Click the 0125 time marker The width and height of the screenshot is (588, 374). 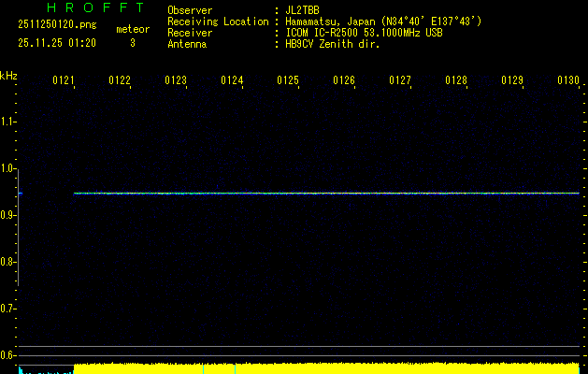click(x=287, y=81)
